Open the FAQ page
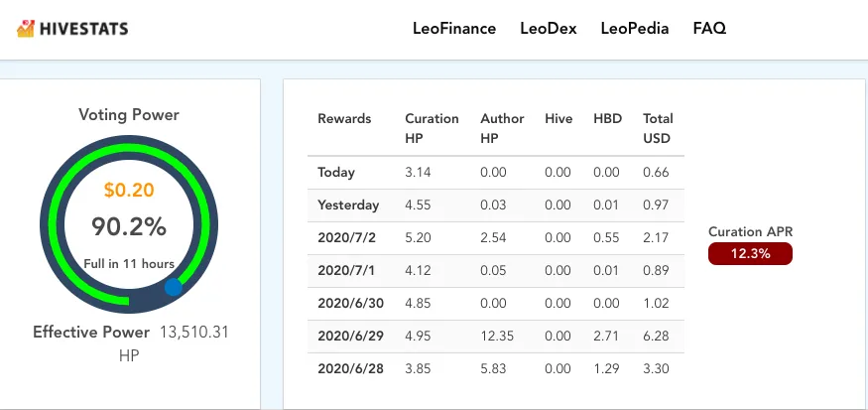Image resolution: width=868 pixels, height=410 pixels. pyautogui.click(x=709, y=28)
